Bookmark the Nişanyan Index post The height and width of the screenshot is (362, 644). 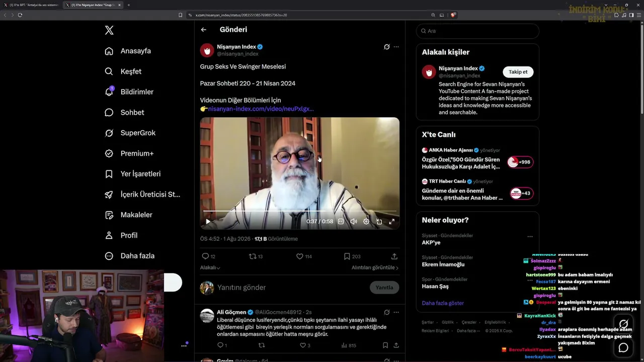[x=352, y=256]
